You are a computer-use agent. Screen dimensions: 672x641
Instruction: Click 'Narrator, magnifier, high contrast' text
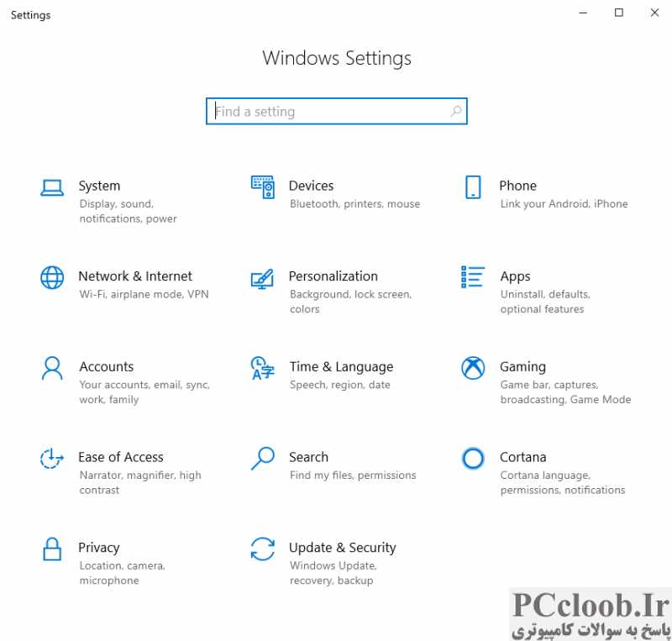[140, 483]
